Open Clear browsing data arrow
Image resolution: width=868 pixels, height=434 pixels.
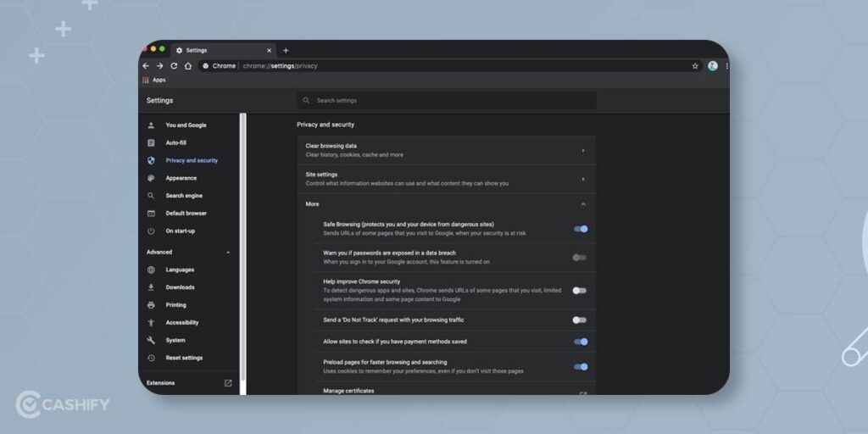click(583, 151)
